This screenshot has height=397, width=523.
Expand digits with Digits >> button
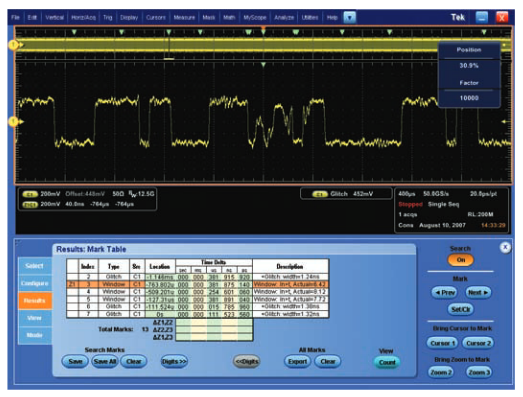click(x=174, y=362)
